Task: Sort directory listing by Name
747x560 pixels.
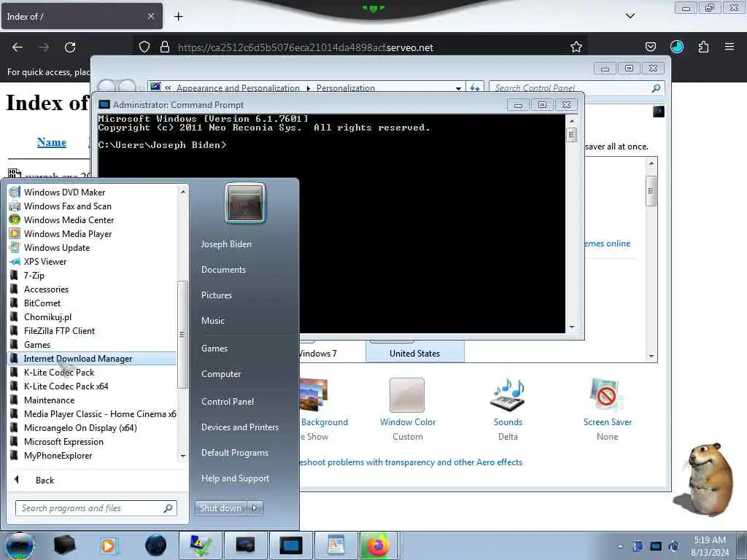Action: (x=52, y=142)
